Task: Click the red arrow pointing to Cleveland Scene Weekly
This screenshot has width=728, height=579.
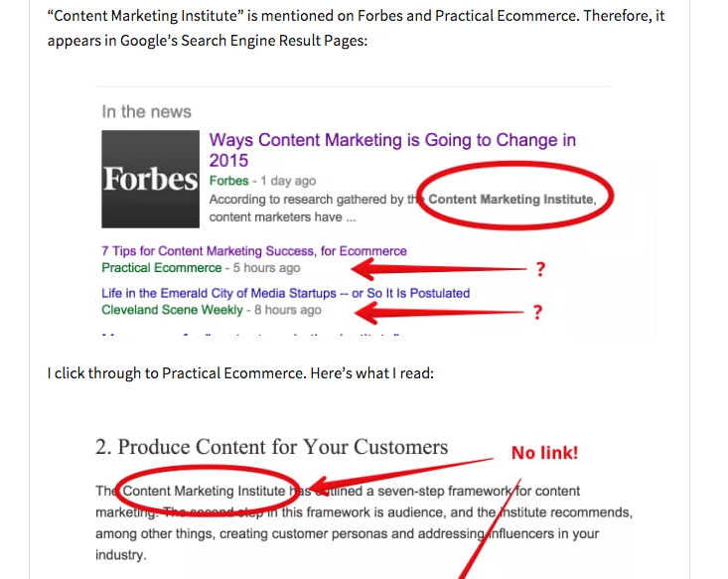Action: point(439,313)
